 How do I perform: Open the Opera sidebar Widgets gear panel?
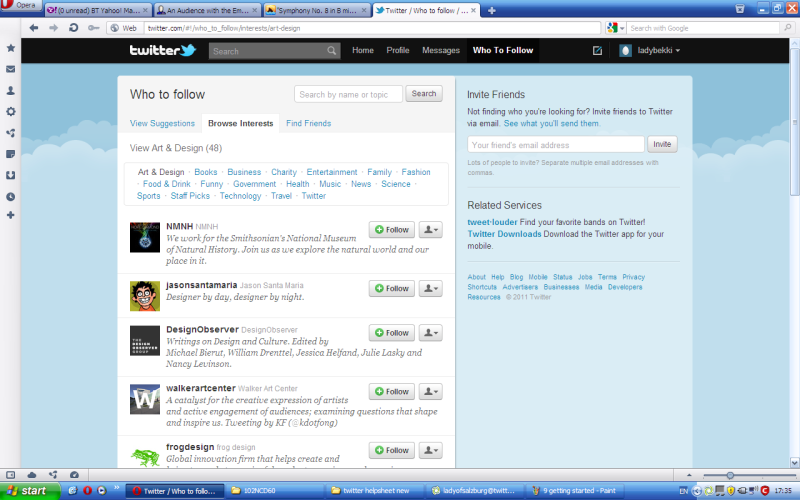[x=10, y=111]
